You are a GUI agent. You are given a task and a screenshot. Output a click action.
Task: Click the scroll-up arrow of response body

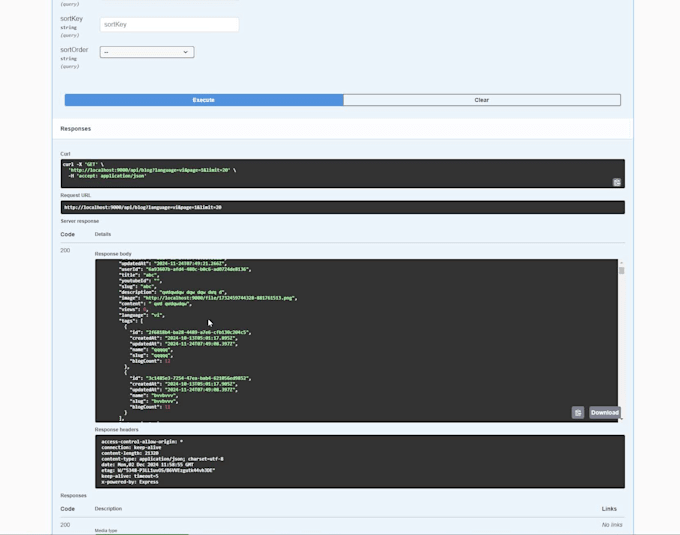pyautogui.click(x=621, y=263)
